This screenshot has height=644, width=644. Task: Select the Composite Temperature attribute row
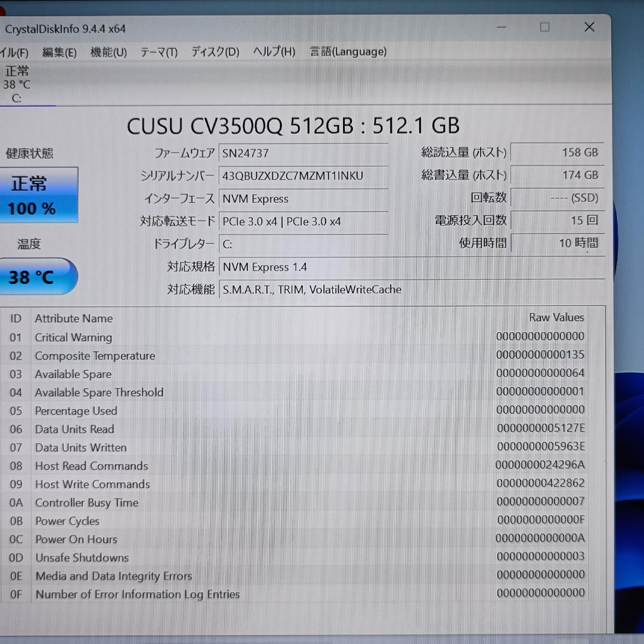pos(239,355)
